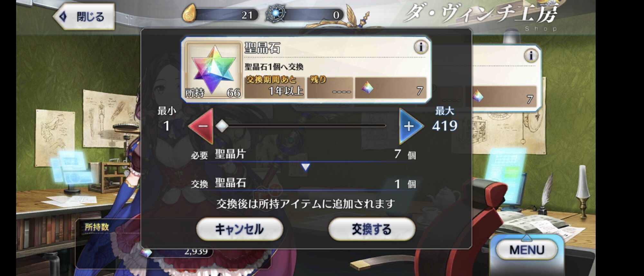Confirm with the 交換する button
The height and width of the screenshot is (276, 644).
372,229
